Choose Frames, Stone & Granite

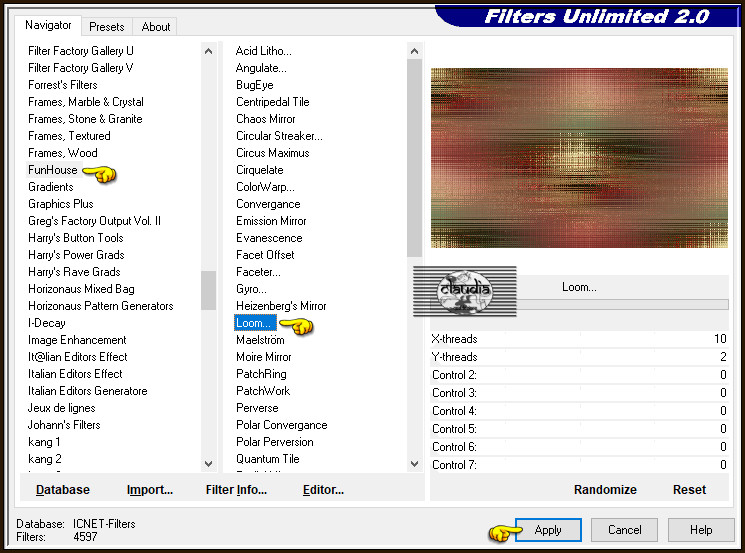pos(85,119)
